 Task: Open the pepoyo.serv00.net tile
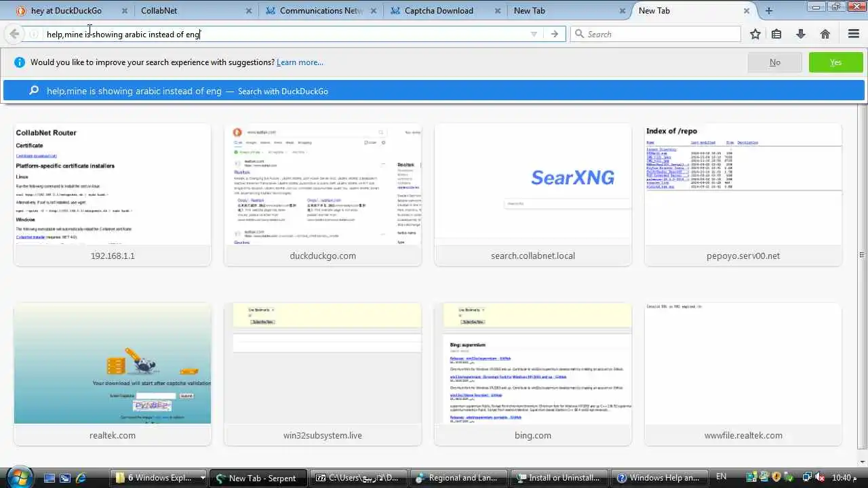click(743, 195)
